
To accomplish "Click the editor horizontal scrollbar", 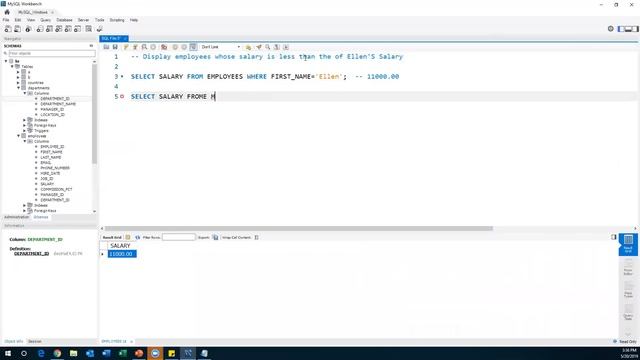I will 298,229.
